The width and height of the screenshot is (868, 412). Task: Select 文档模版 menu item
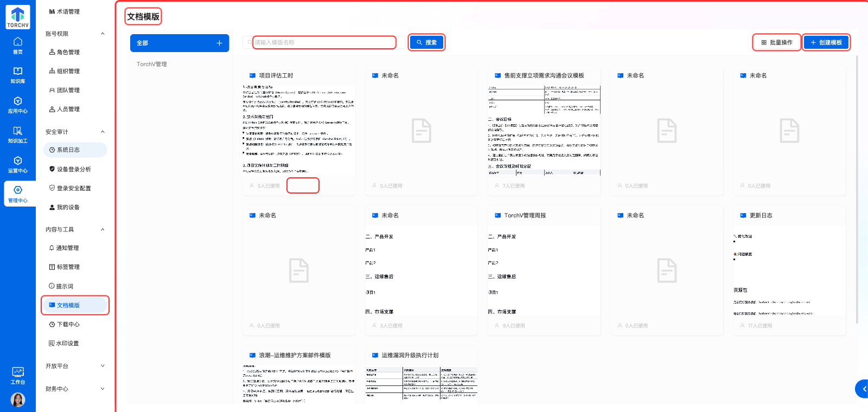point(75,305)
